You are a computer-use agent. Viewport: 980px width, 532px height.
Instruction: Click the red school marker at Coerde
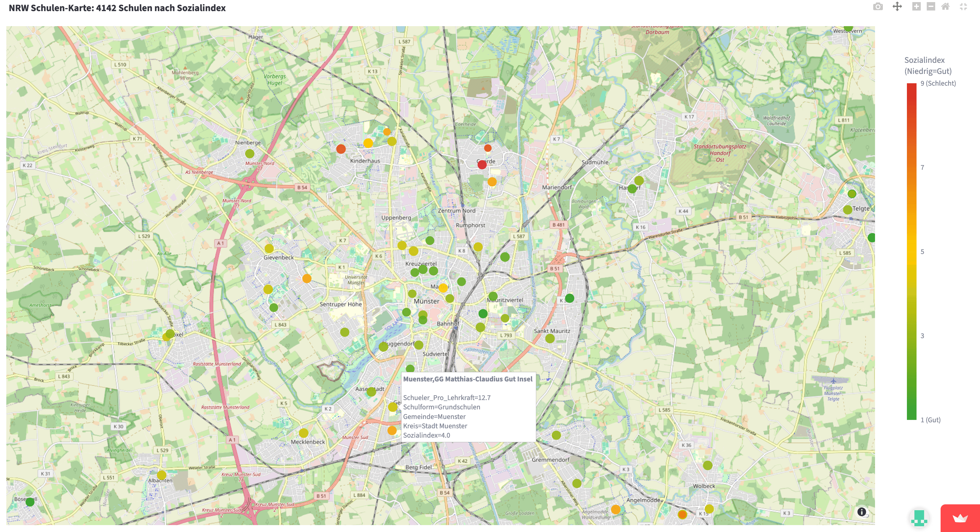pos(482,165)
